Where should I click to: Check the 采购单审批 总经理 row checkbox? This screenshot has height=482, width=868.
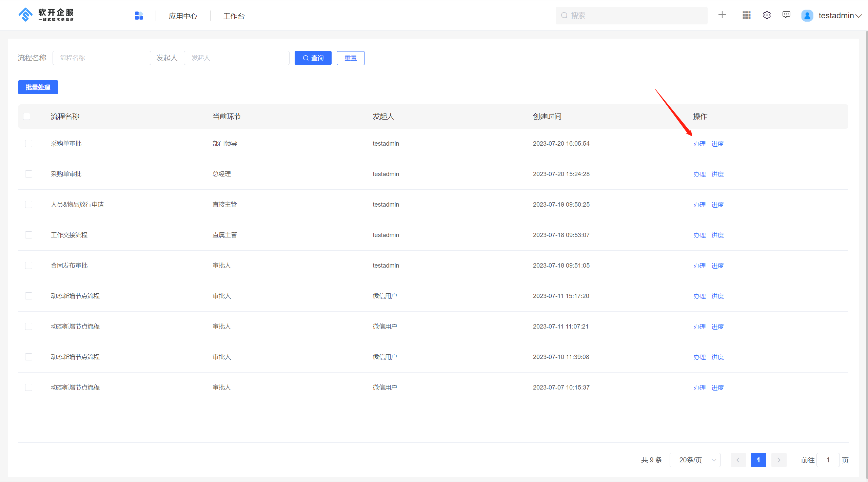pos(29,174)
